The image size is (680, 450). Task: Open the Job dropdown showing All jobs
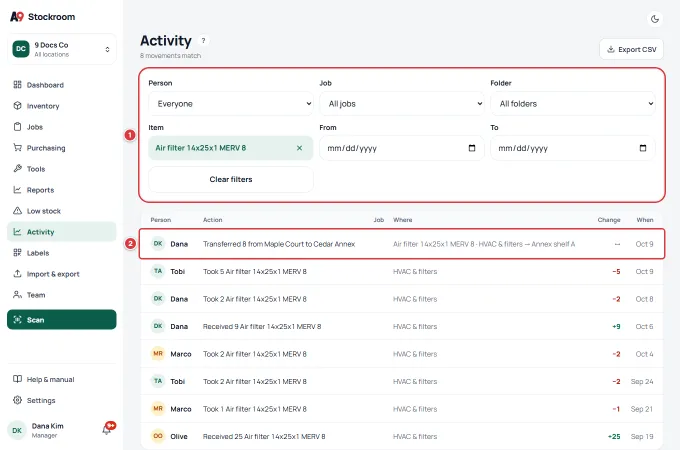(402, 104)
